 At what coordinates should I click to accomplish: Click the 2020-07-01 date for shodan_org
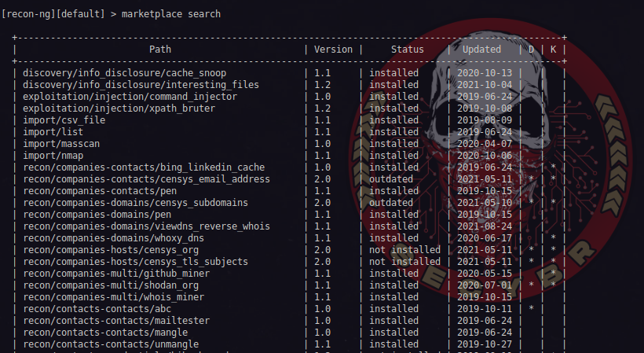coord(485,285)
